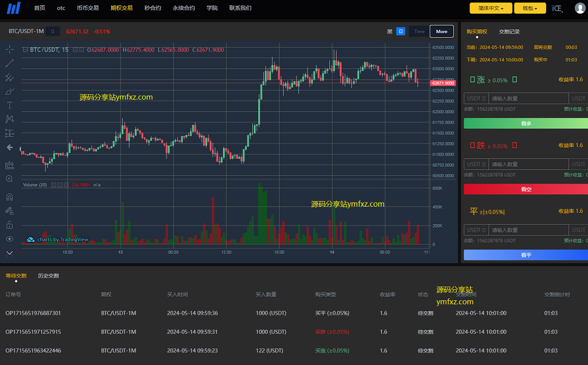Click the blue theme color swatch

(x=401, y=31)
